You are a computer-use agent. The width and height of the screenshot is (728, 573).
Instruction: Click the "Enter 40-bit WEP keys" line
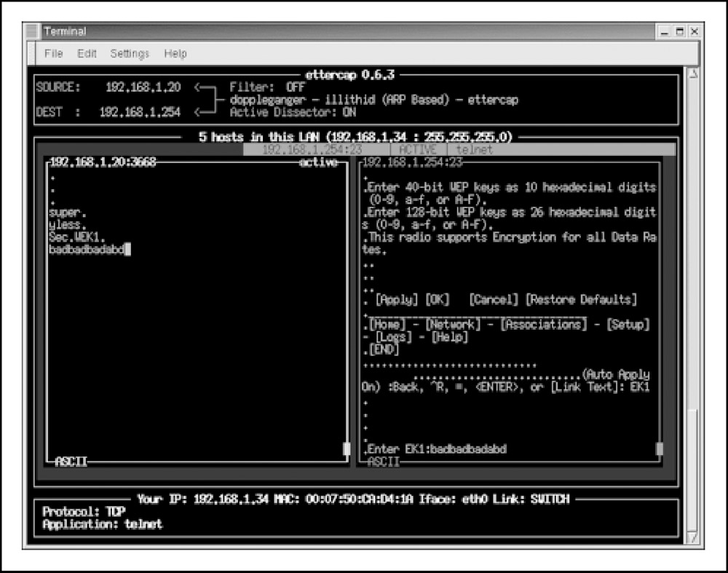(x=510, y=194)
